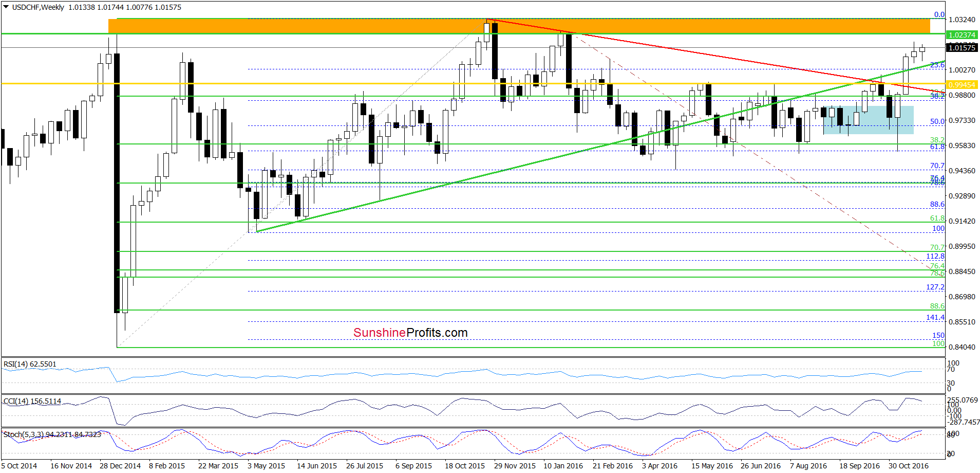Screen dimensions: 980x473
Task: Select the RSI(14) 62.5501 indicator label
Action: click(x=30, y=364)
